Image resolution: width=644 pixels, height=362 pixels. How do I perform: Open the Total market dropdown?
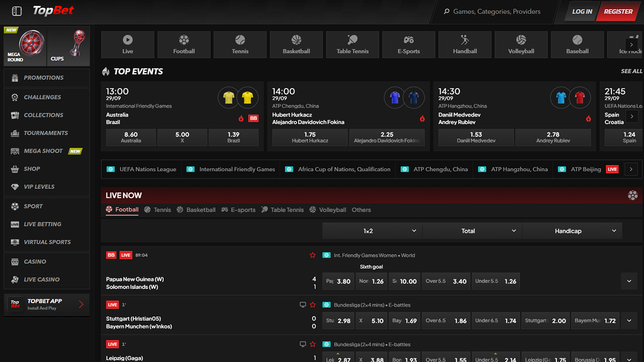[x=472, y=231]
